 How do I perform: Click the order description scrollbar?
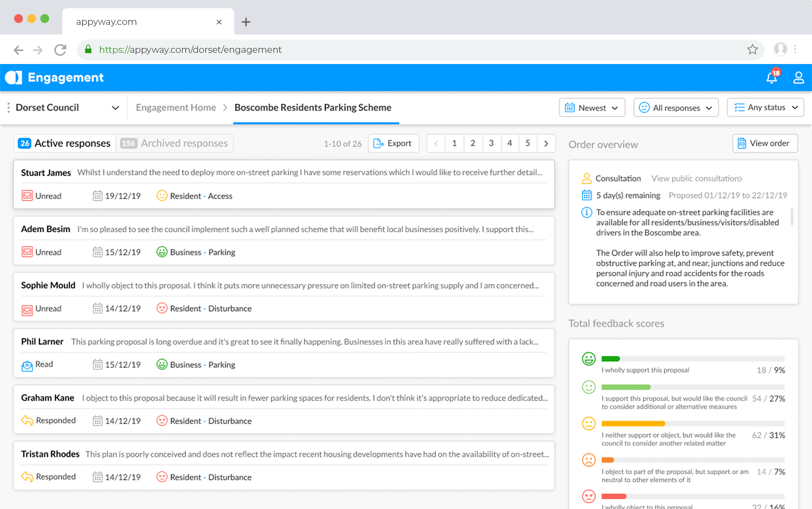point(792,217)
